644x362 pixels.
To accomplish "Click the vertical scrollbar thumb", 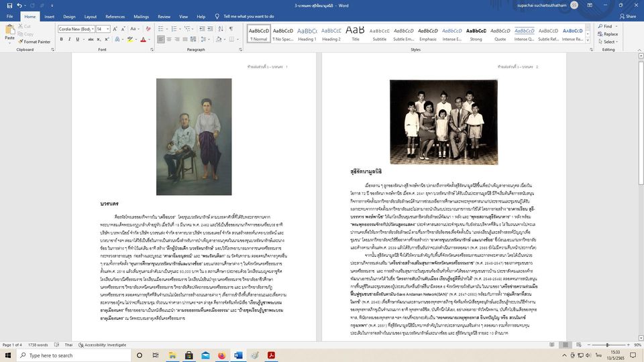I will [x=641, y=123].
